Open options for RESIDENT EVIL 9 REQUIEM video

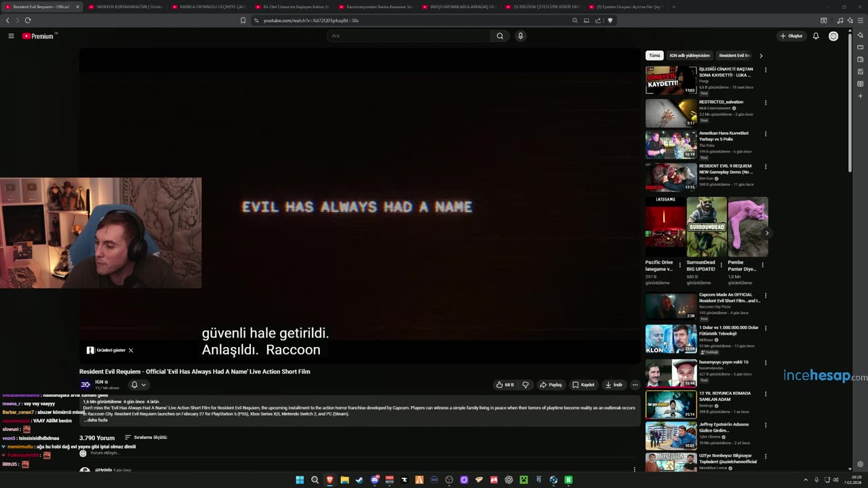tap(766, 167)
